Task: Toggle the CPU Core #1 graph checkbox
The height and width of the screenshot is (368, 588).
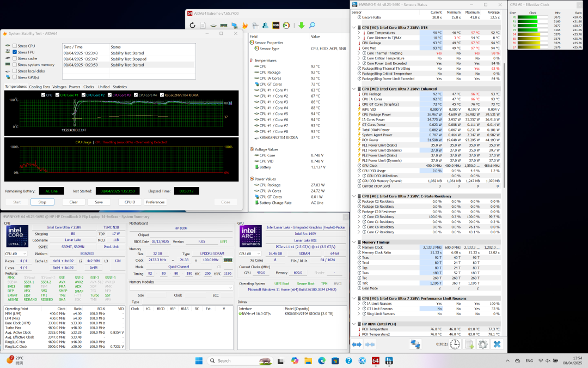Action: tap(57, 95)
